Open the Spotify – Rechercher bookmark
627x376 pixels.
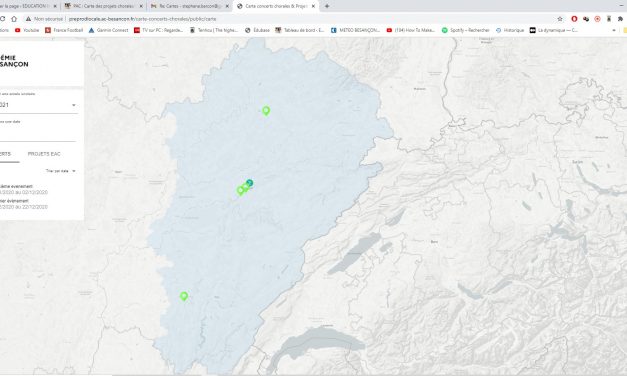pos(465,30)
